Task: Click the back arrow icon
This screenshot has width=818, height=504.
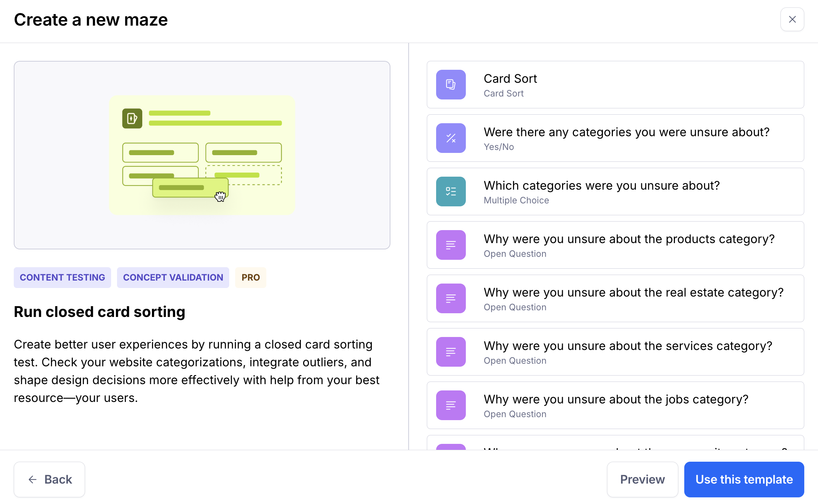Action: tap(33, 479)
